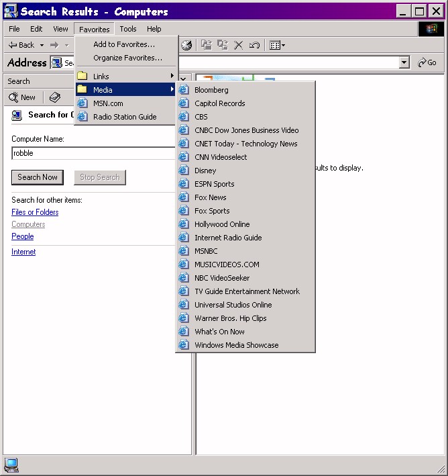
Task: Click the Computer Name input field
Action: pyautogui.click(x=93, y=153)
